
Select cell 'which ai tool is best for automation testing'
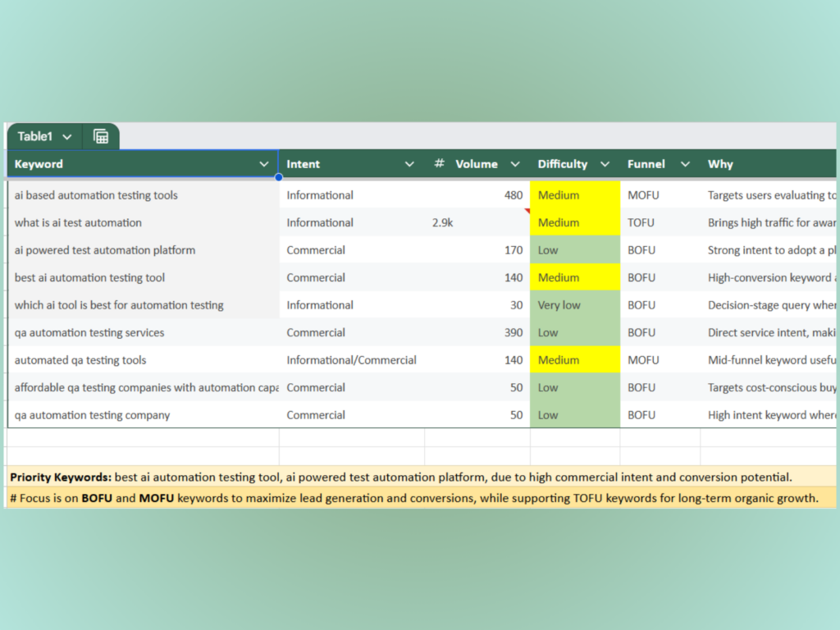coord(144,305)
